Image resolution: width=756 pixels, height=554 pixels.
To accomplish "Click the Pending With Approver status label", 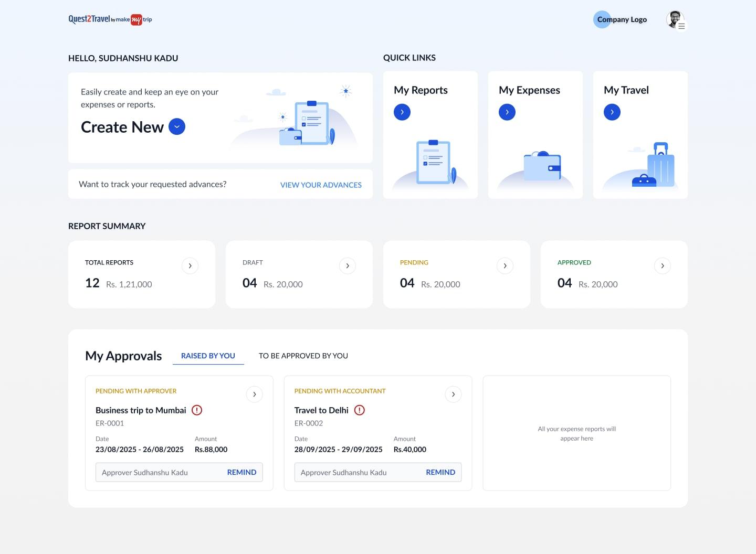I will (x=136, y=391).
